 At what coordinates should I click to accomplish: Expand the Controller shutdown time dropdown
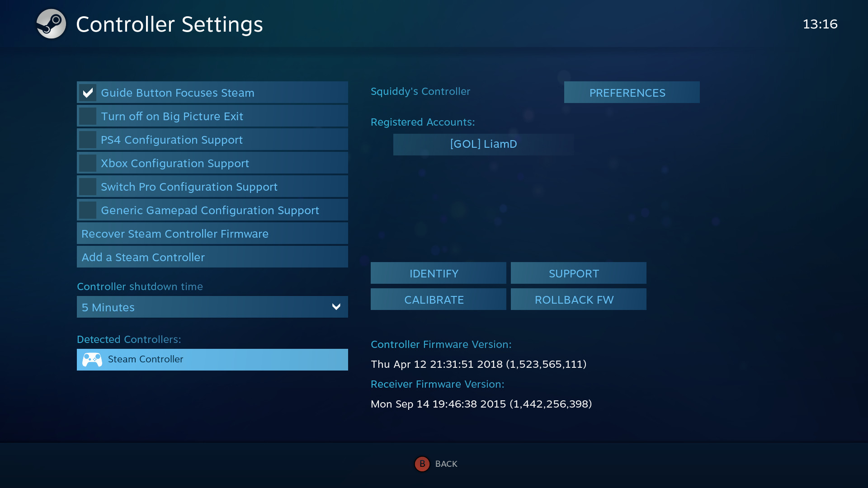[x=212, y=307]
